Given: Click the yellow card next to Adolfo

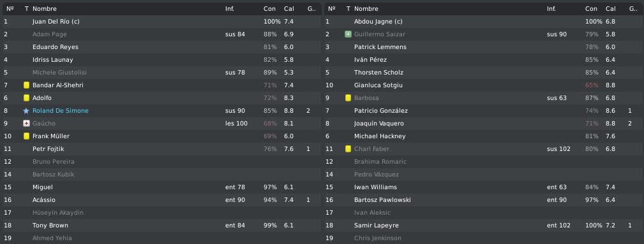Looking at the screenshot, I should point(26,98).
